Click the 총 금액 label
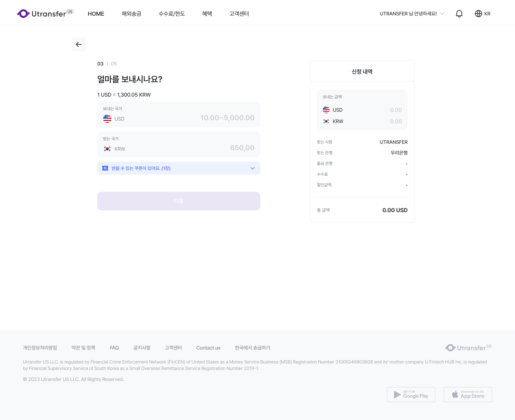The width and height of the screenshot is (515, 420). (x=323, y=210)
